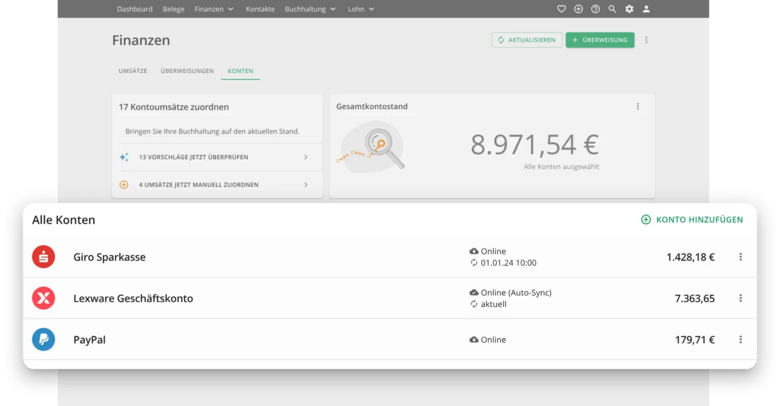This screenshot has height=406, width=780.
Task: Open the help question mark icon
Action: click(595, 9)
